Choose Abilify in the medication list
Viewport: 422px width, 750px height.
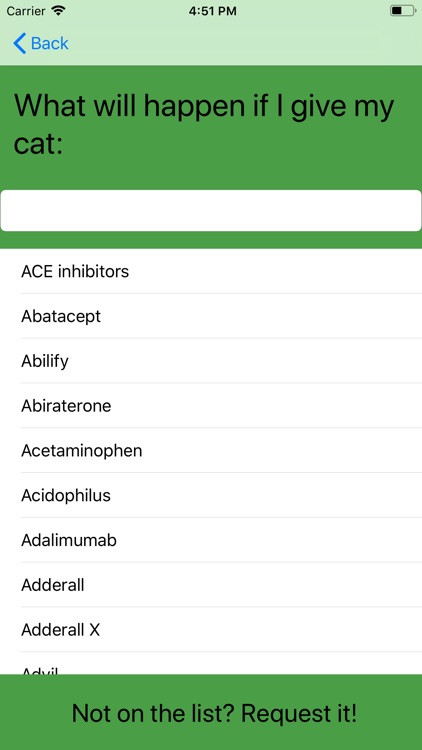211,361
